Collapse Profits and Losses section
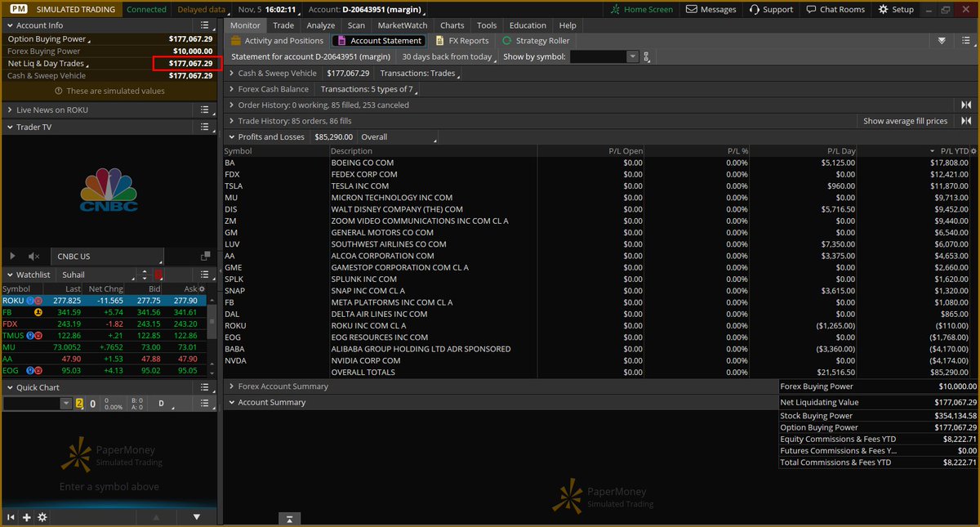Screen dimensions: 980x527 pos(232,137)
